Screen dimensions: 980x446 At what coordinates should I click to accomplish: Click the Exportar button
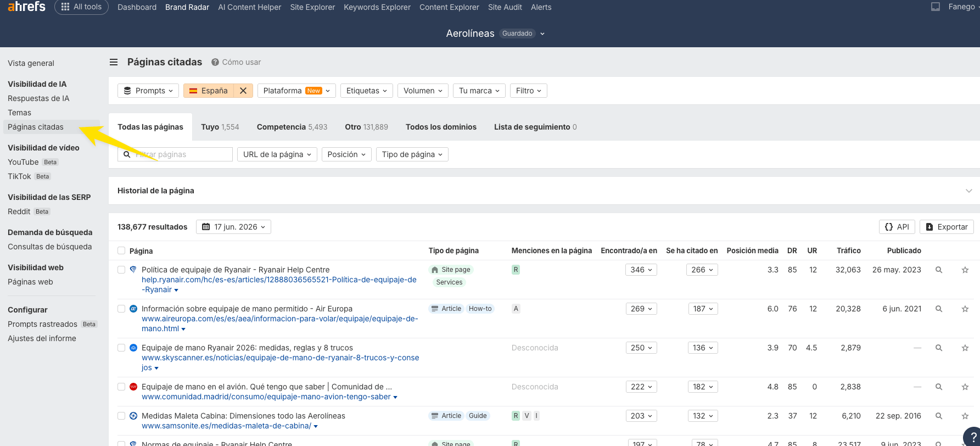[947, 227]
